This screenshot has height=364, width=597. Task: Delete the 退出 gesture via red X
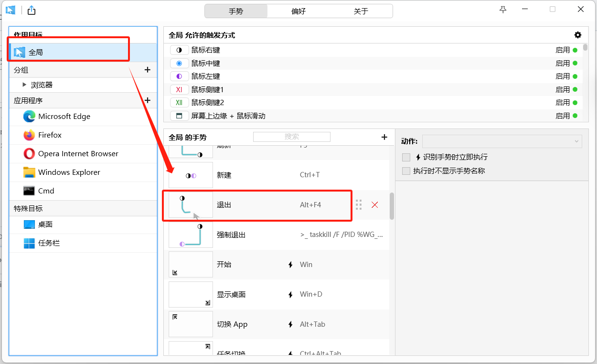pos(374,204)
